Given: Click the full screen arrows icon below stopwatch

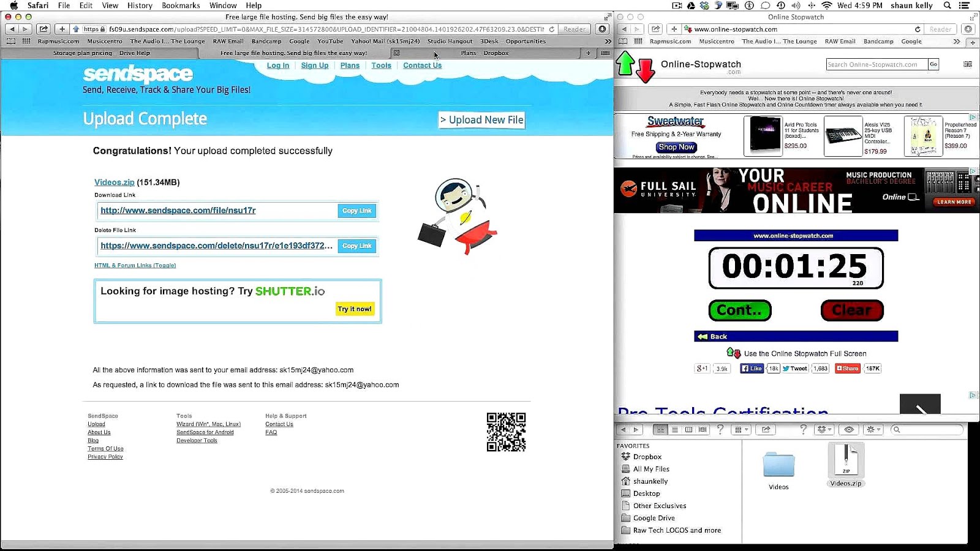Looking at the screenshot, I should pos(733,353).
